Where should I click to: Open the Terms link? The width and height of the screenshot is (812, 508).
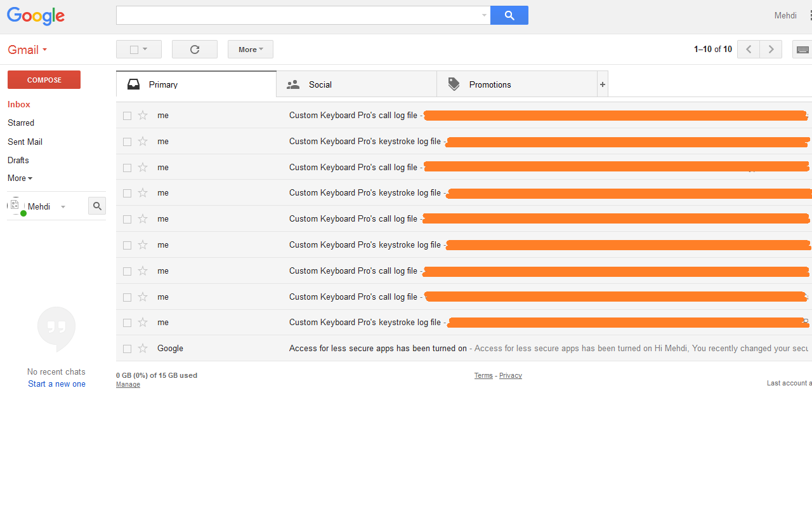(x=483, y=375)
